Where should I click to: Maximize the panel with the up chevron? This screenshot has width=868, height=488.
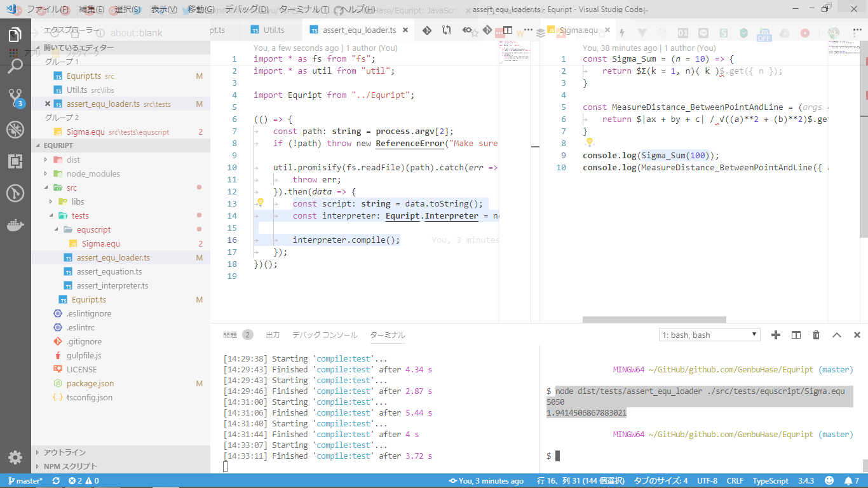837,335
